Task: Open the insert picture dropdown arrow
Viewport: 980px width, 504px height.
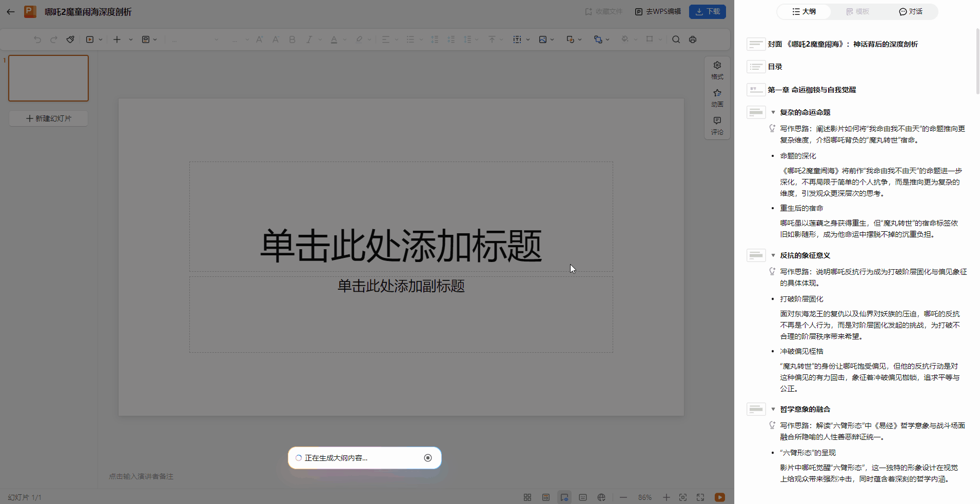Action: [552, 39]
